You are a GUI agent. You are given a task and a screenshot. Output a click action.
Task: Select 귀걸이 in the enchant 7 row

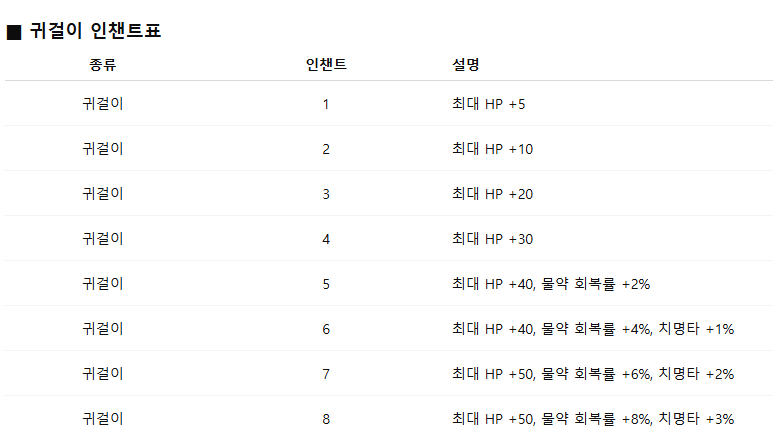(102, 374)
